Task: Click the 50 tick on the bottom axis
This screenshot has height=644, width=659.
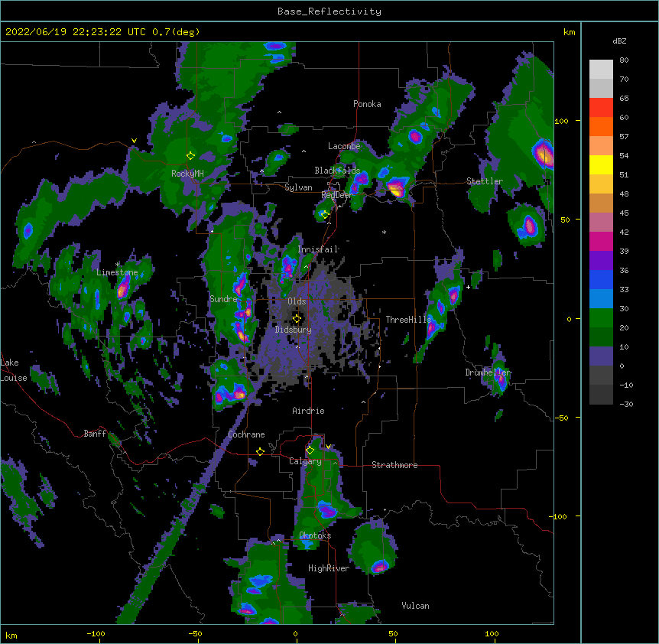Action: tap(393, 634)
